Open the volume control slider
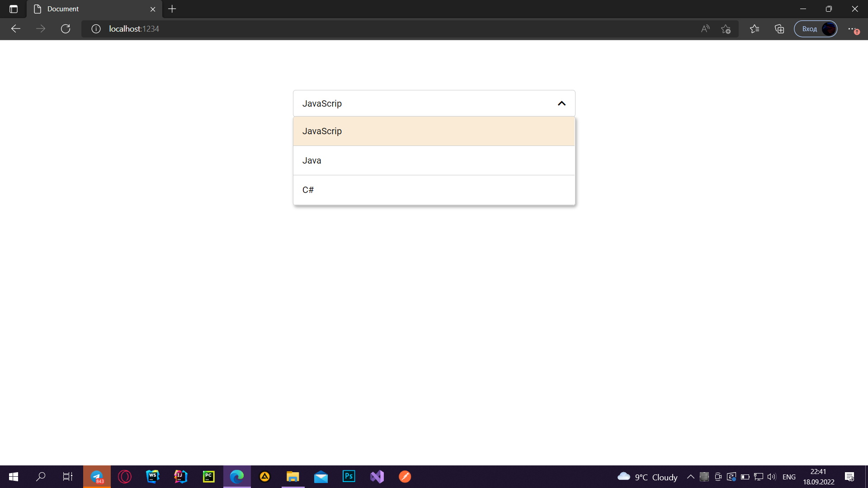This screenshot has width=868, height=488. click(x=771, y=477)
